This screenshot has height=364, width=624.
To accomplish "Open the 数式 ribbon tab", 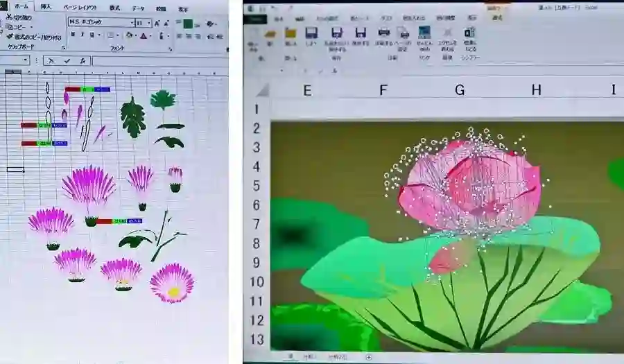I will tap(114, 8).
